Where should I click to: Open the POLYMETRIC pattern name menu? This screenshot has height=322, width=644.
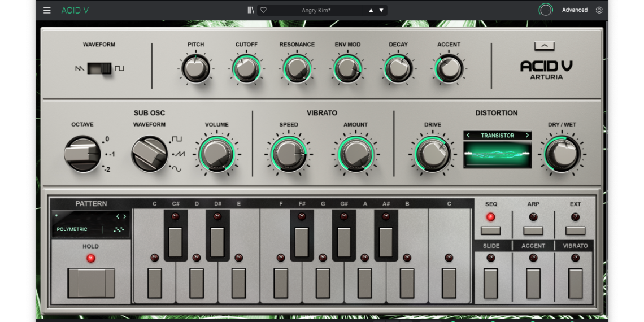coord(72,229)
